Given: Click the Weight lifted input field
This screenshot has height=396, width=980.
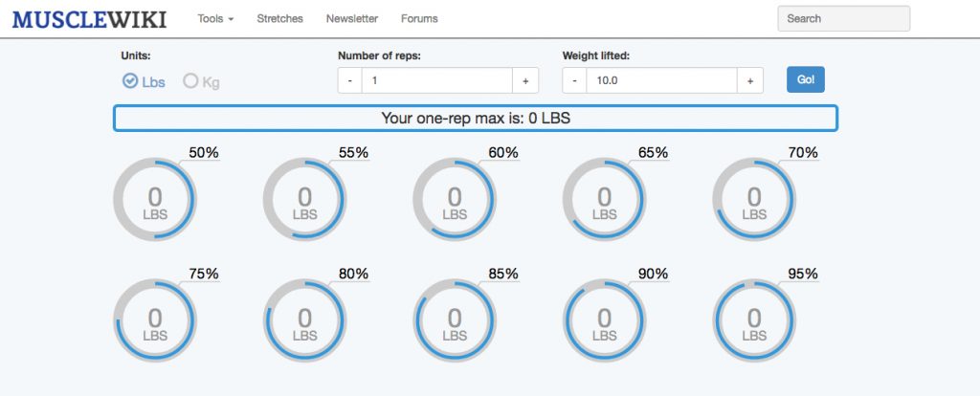Looking at the screenshot, I should click(661, 80).
